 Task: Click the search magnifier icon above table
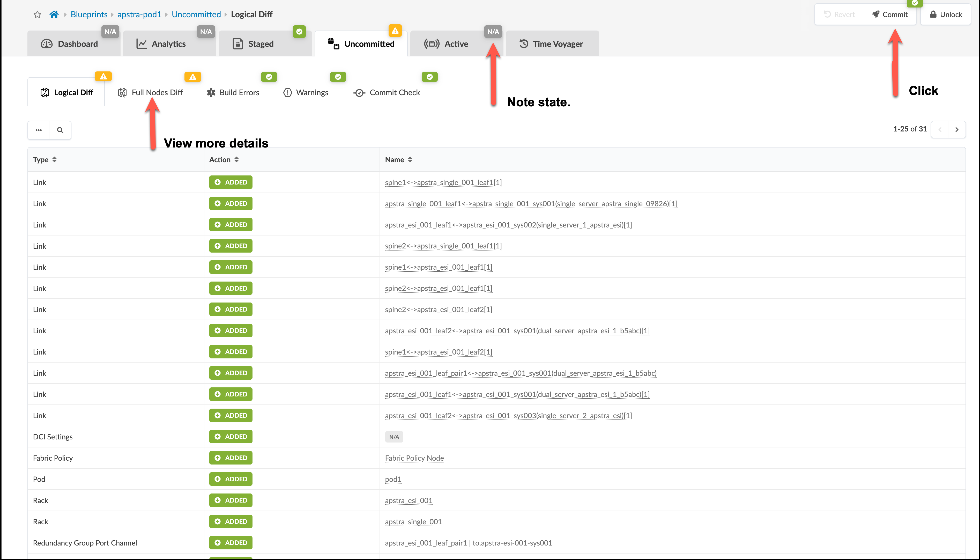pyautogui.click(x=60, y=130)
